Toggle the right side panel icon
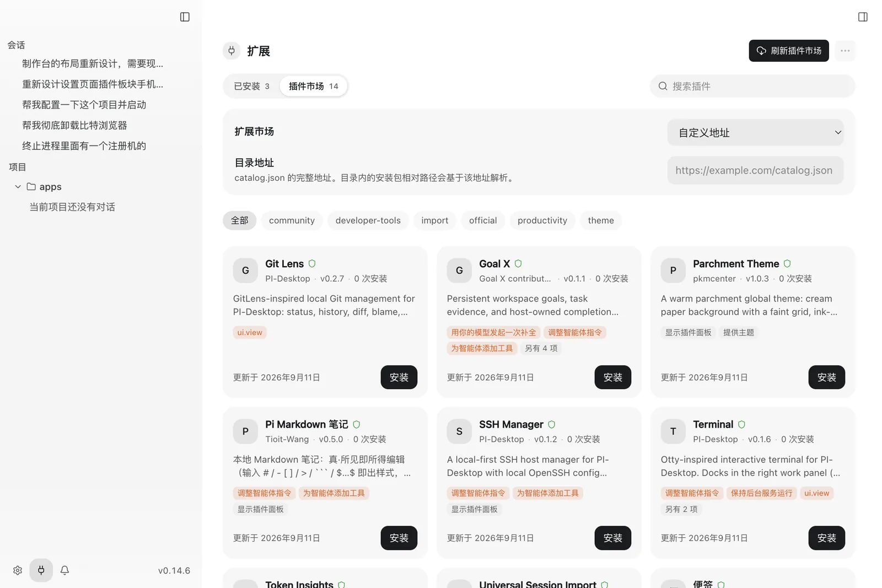This screenshot has height=588, width=882. [863, 17]
